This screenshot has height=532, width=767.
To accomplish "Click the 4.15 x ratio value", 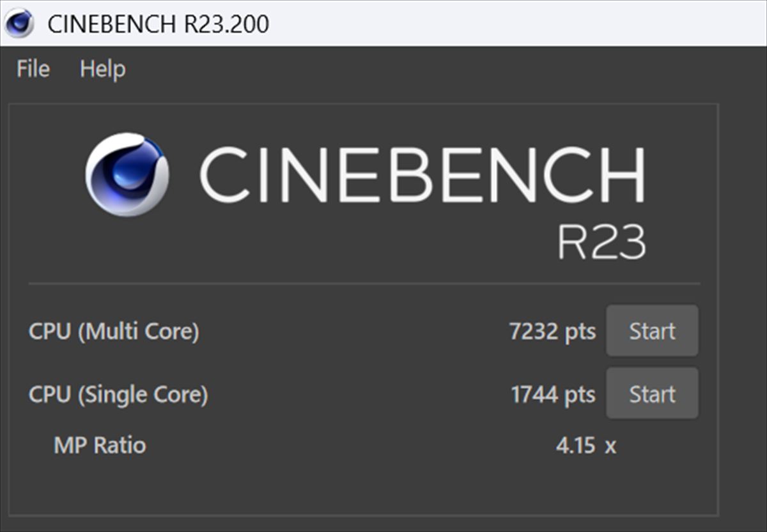I will click(585, 445).
